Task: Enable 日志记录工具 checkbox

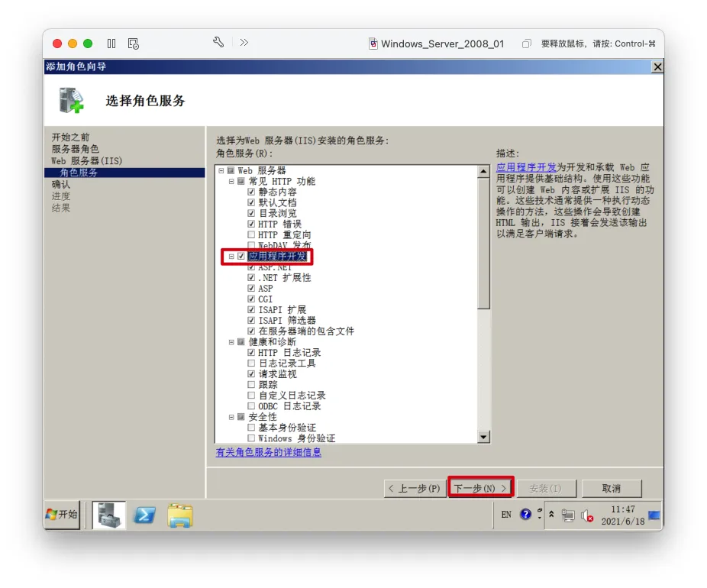Action: point(251,363)
